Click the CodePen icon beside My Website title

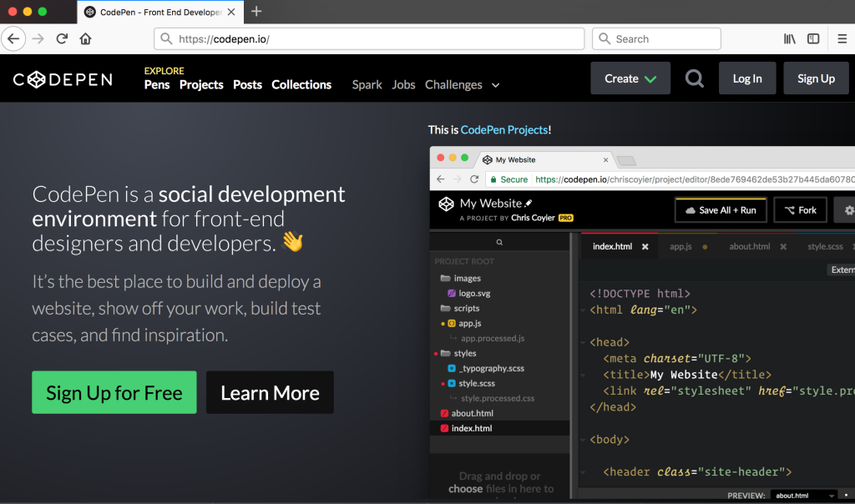coord(446,204)
